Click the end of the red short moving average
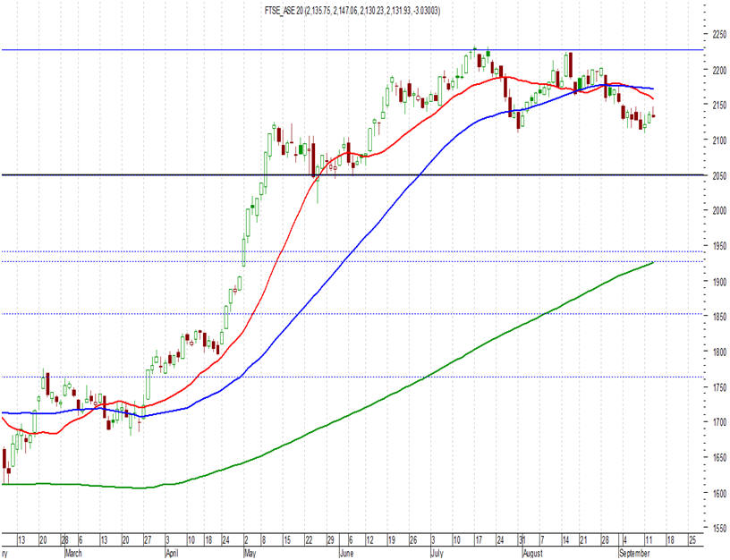The height and width of the screenshot is (560, 730). click(x=653, y=98)
